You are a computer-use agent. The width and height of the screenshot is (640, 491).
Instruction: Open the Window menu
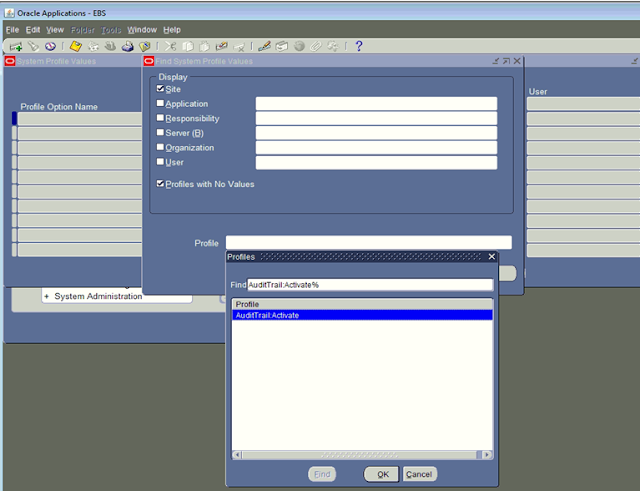(142, 30)
